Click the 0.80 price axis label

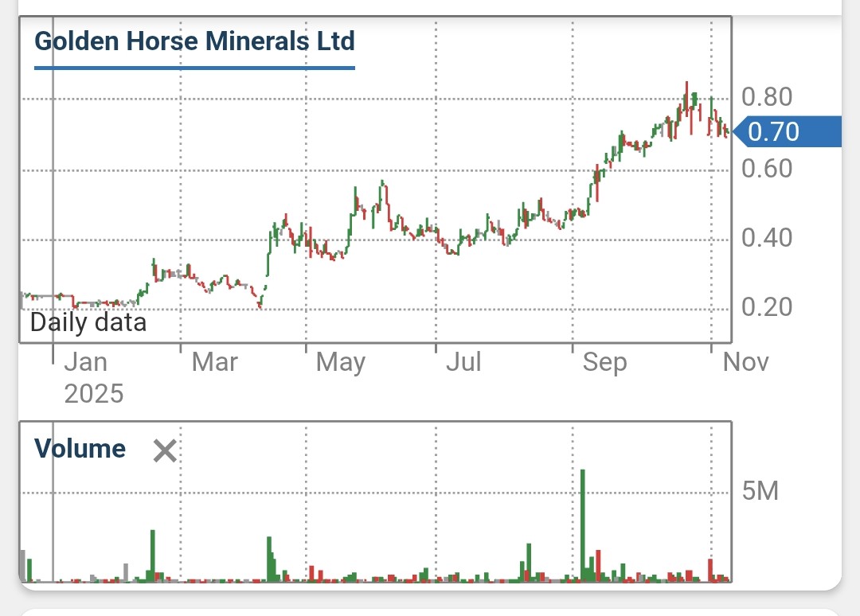tap(766, 97)
